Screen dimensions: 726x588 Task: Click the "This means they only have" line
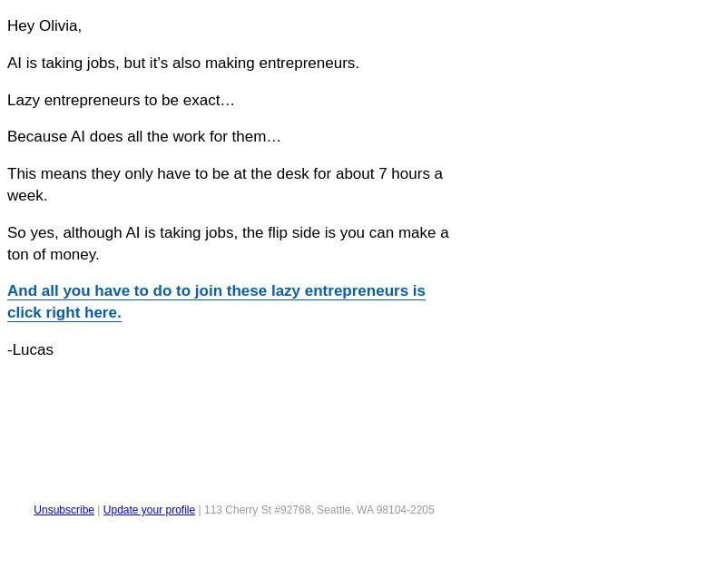tap(225, 173)
